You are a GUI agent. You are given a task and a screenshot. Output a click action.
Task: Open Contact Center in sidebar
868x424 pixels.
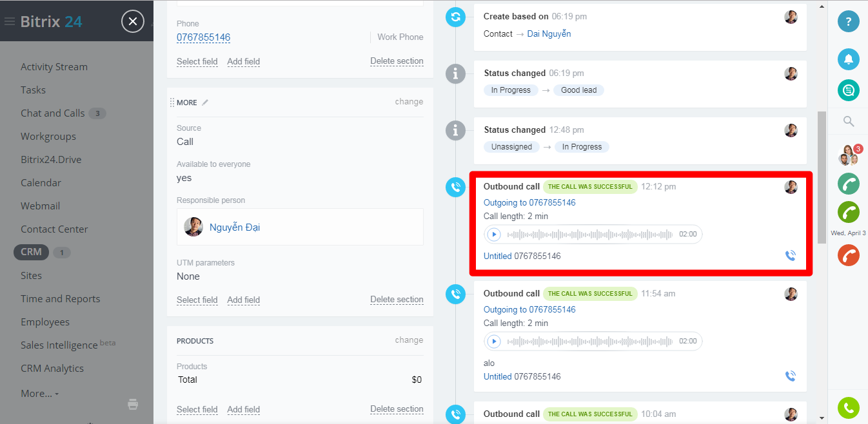pyautogui.click(x=54, y=229)
